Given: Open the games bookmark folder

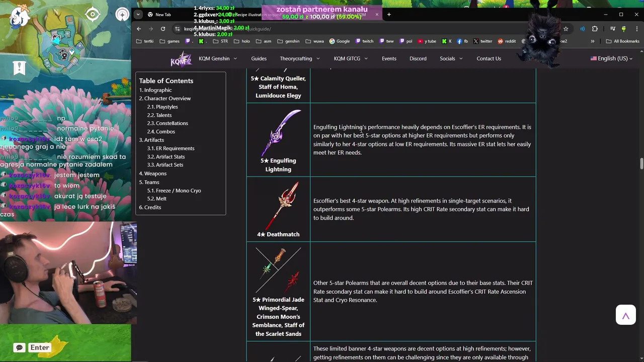Looking at the screenshot, I should pyautogui.click(x=170, y=41).
